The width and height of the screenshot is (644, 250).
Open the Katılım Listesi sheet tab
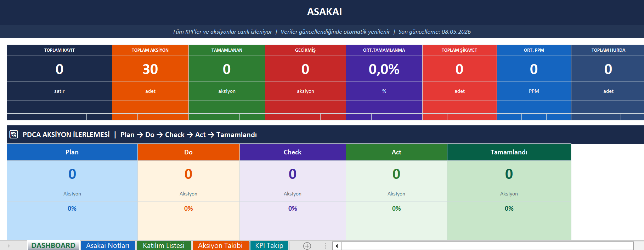pos(164,245)
